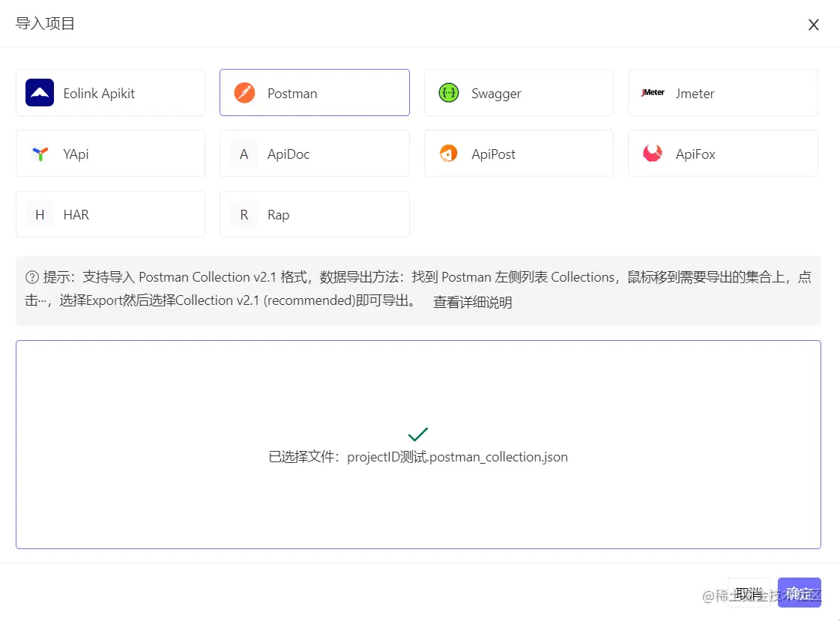Click the JMeter logo icon
The width and height of the screenshot is (840, 621).
(x=653, y=93)
